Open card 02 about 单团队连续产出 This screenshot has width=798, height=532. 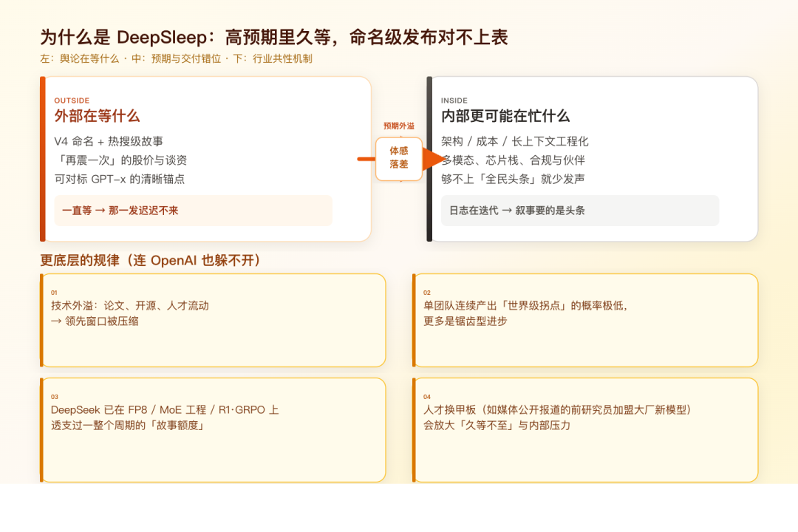click(x=586, y=320)
